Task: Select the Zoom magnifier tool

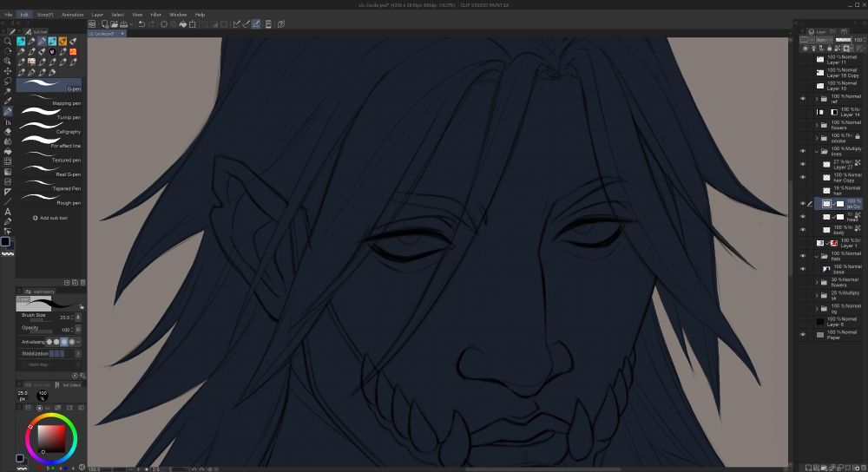Action: coord(8,41)
